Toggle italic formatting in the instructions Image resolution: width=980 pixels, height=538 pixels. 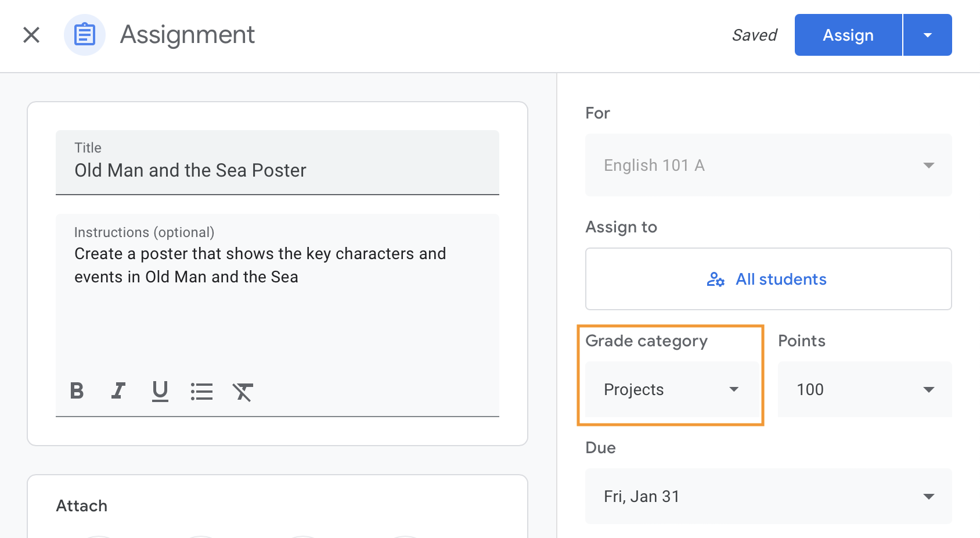(118, 391)
